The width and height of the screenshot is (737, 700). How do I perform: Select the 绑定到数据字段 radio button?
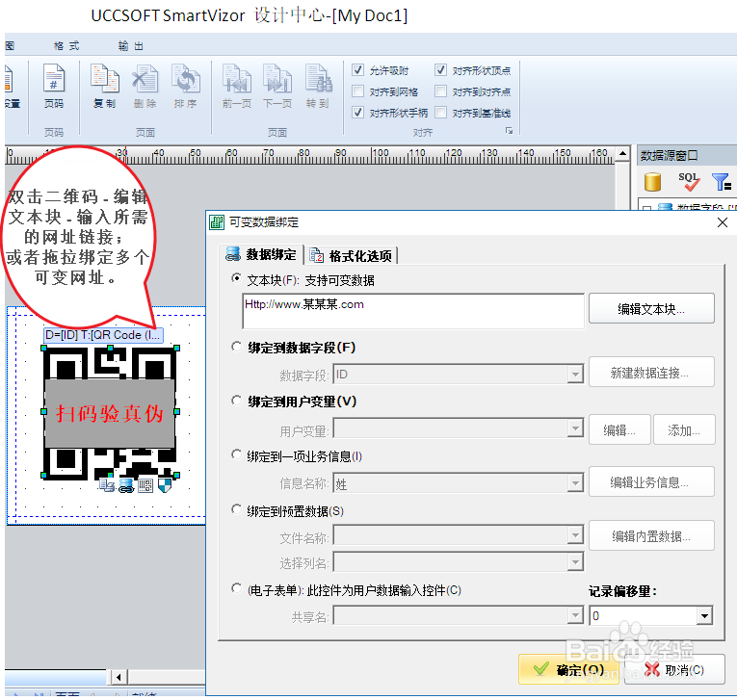(x=237, y=347)
